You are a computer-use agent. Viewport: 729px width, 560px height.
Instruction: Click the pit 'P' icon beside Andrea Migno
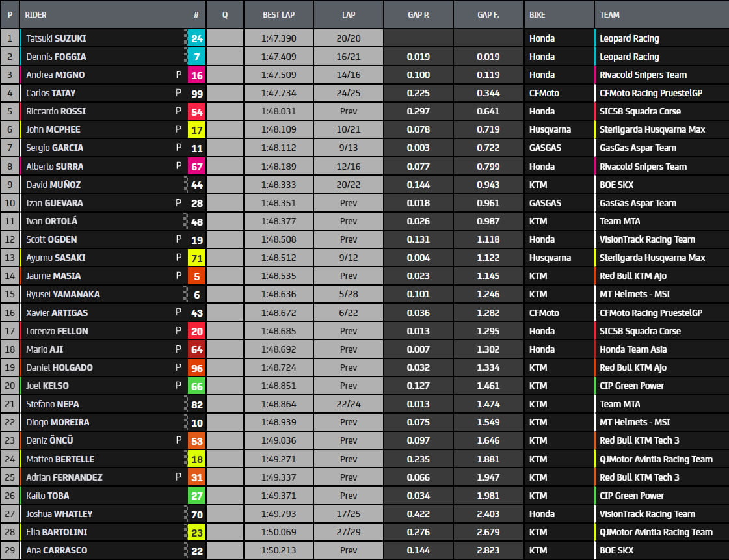[178, 75]
